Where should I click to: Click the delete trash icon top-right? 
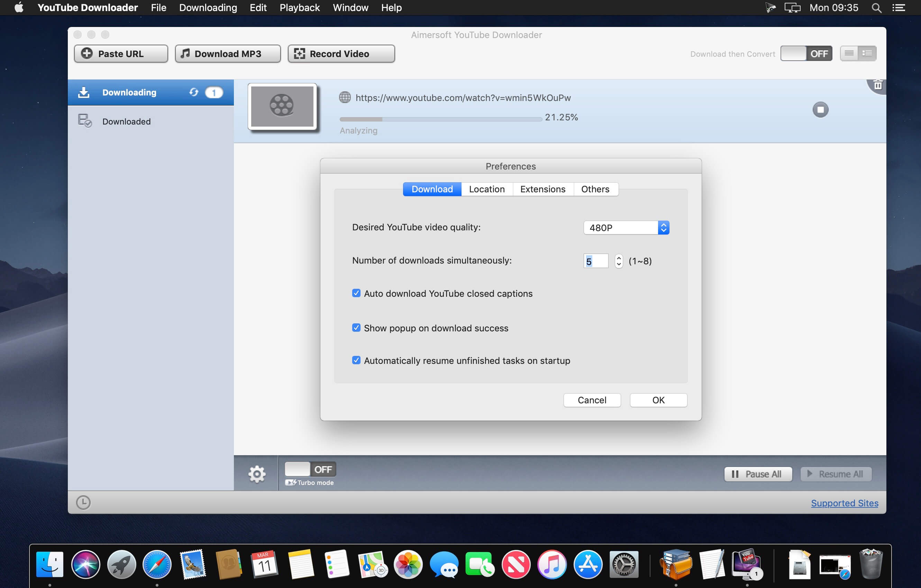pos(878,86)
